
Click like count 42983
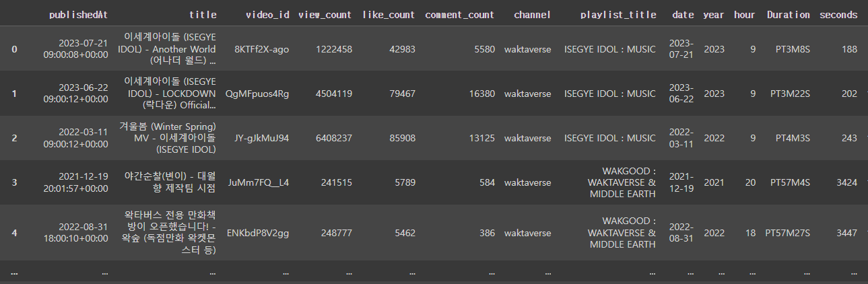click(401, 49)
